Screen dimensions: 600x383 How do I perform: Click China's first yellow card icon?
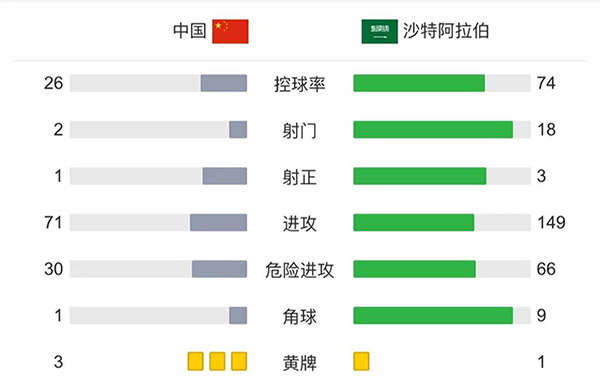[196, 362]
